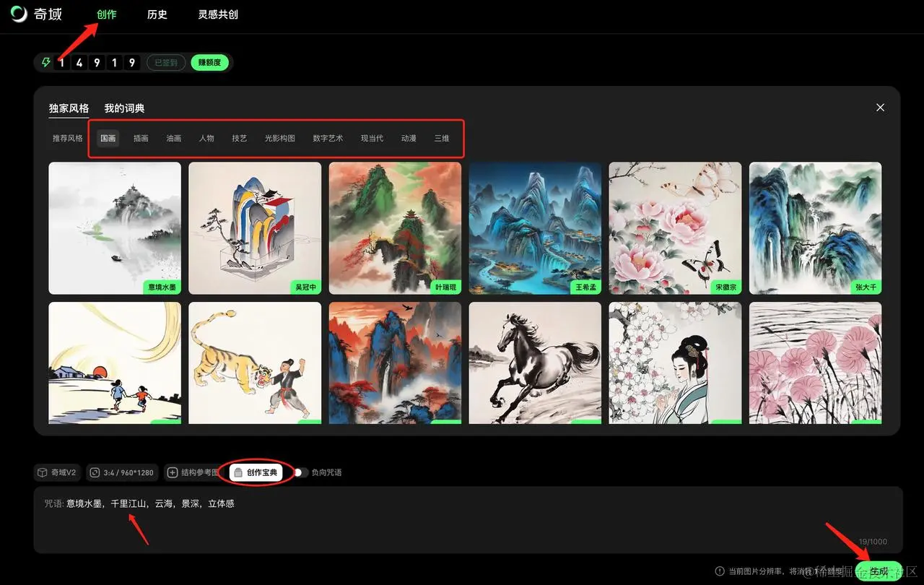Toggle the 负向咒语 switch
Viewport: 924px width, 585px height.
pos(300,472)
